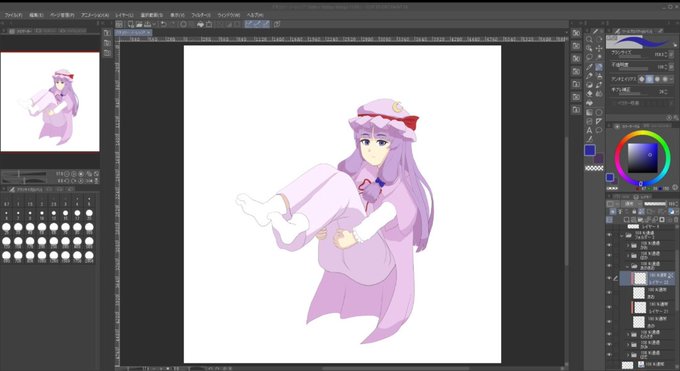Image resolution: width=680 pixels, height=371 pixels.
Task: Hide the レイヤー 21 layer via its eye
Action: click(609, 307)
